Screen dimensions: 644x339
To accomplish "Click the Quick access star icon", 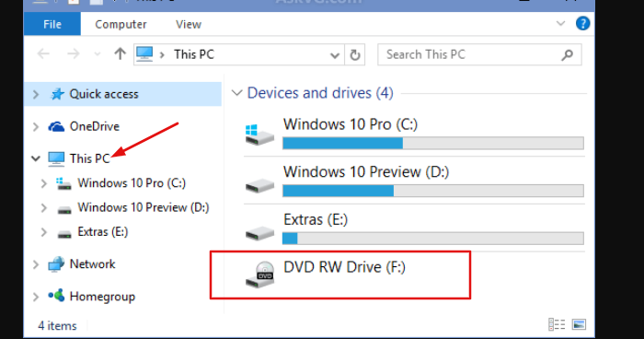I will (x=57, y=94).
